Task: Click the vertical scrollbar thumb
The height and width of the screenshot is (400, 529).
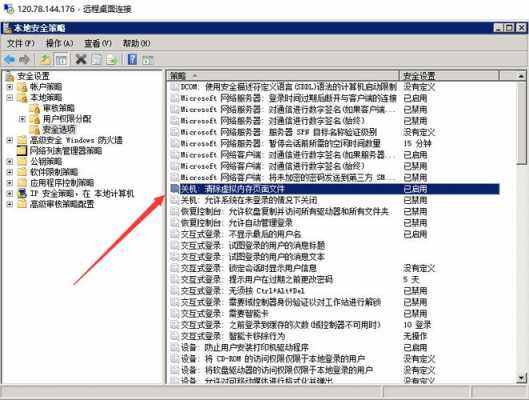Action: [521, 123]
